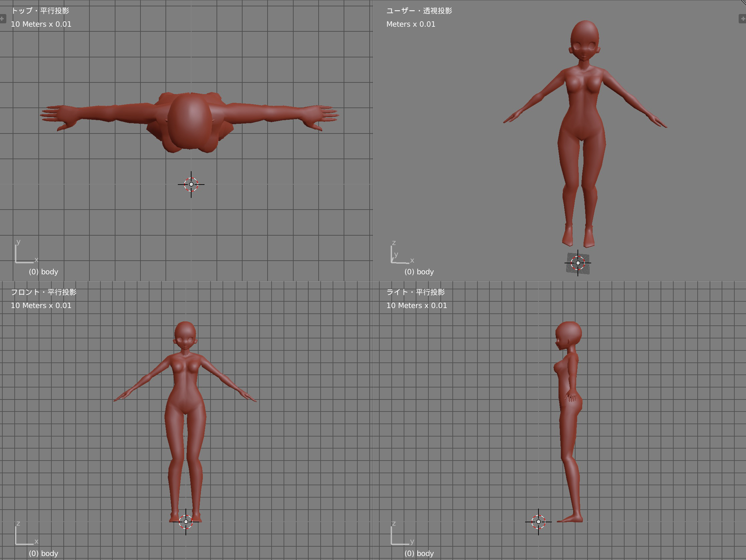Click the XYZ axis gizmo in perspective view

point(402,252)
